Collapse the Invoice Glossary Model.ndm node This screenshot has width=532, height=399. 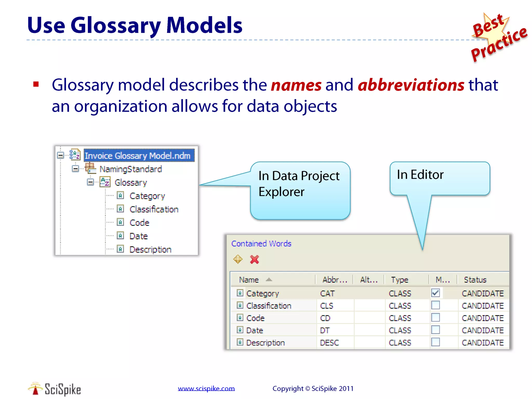(x=61, y=155)
